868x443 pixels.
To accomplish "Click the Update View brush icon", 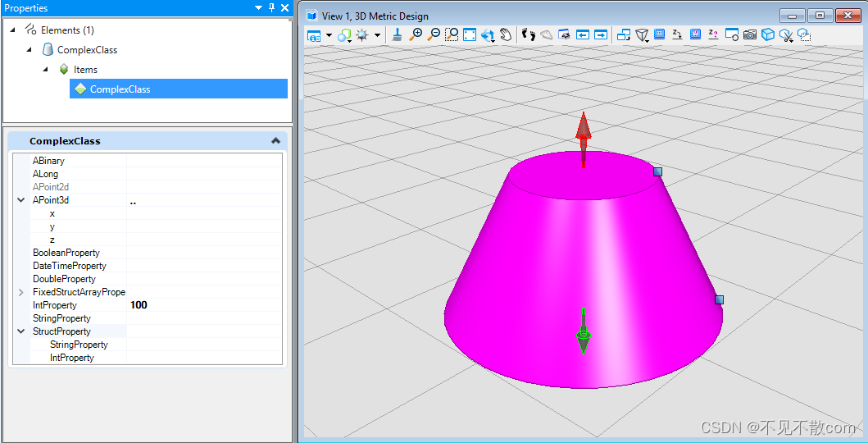I will pos(397,35).
